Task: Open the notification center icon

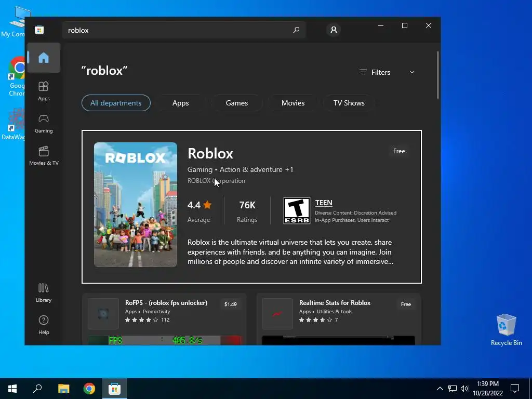Action: (x=515, y=389)
